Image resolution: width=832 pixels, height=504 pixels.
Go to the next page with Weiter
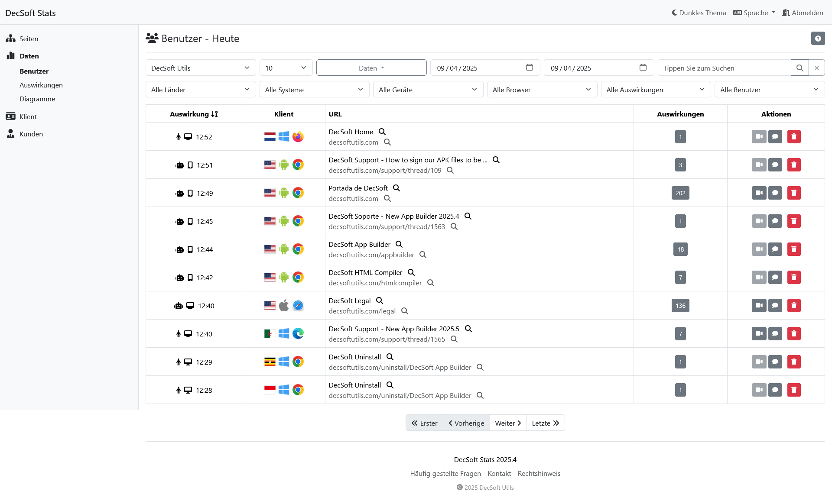tap(507, 423)
